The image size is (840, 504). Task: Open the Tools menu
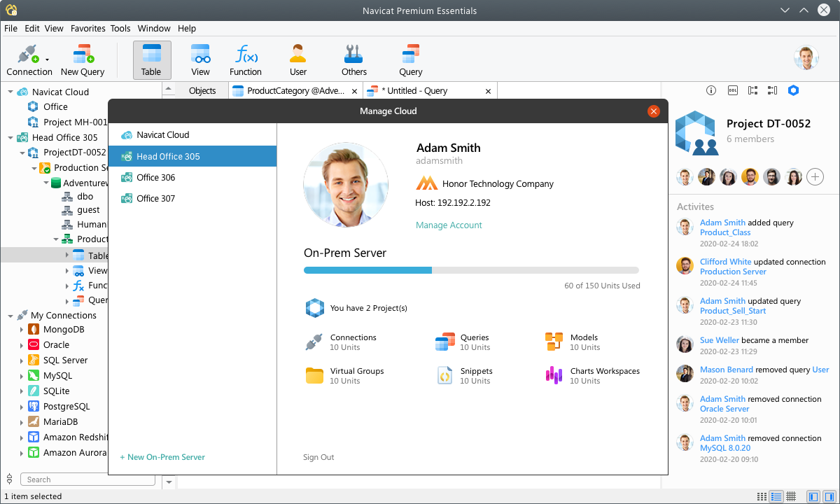pos(120,29)
